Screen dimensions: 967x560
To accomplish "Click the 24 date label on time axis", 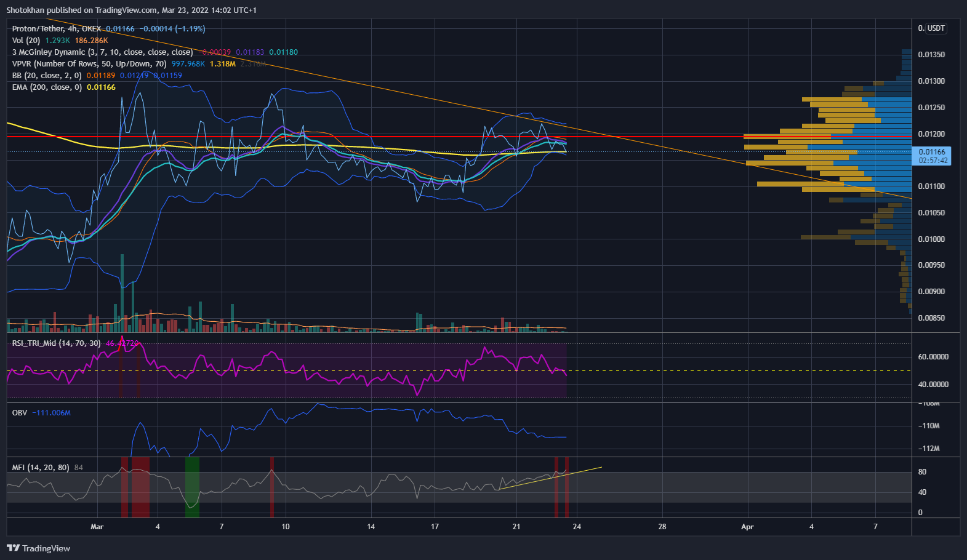I will pyautogui.click(x=577, y=527).
